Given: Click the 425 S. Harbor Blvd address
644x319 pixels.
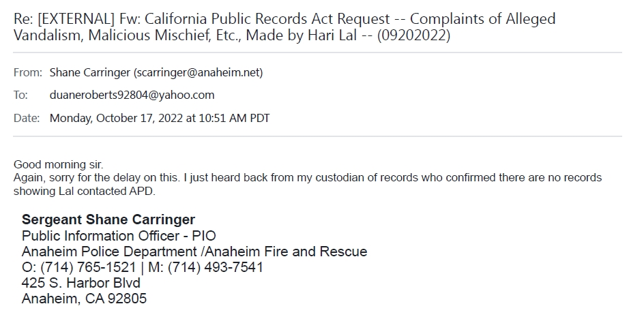Looking at the screenshot, I should (81, 283).
